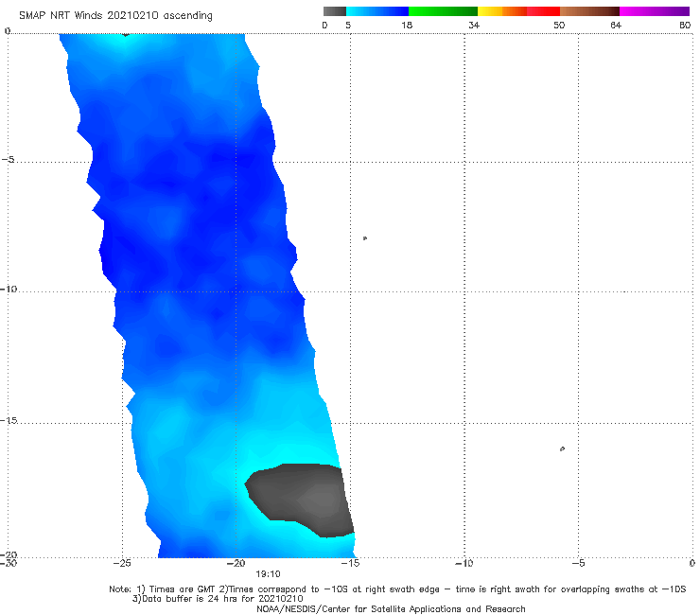Click the note line starting 'Note: 1) Times are GMT'
The height and width of the screenshot is (615, 700).
(397, 589)
